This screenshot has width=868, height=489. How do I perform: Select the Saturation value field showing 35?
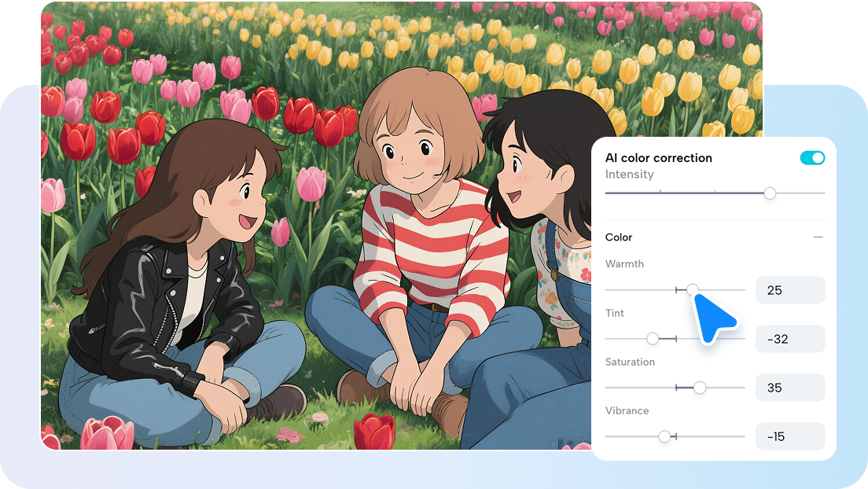[x=789, y=388]
